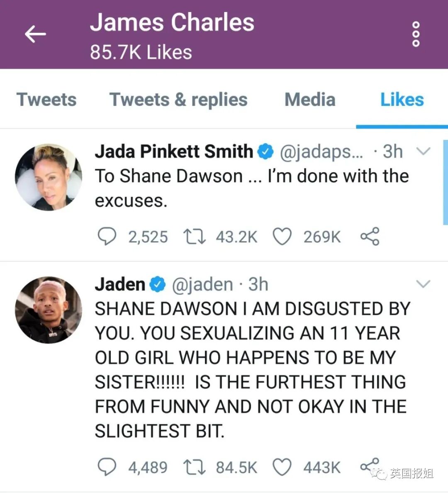448x493 pixels.
Task: Open Jaden's profile picture
Action: click(x=49, y=310)
